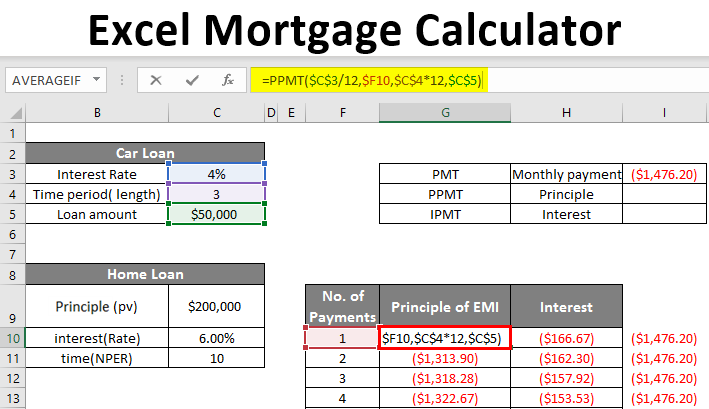Image resolution: width=709 pixels, height=409 pixels.
Task: Select the Interest Rate label cell
Action: click(97, 174)
